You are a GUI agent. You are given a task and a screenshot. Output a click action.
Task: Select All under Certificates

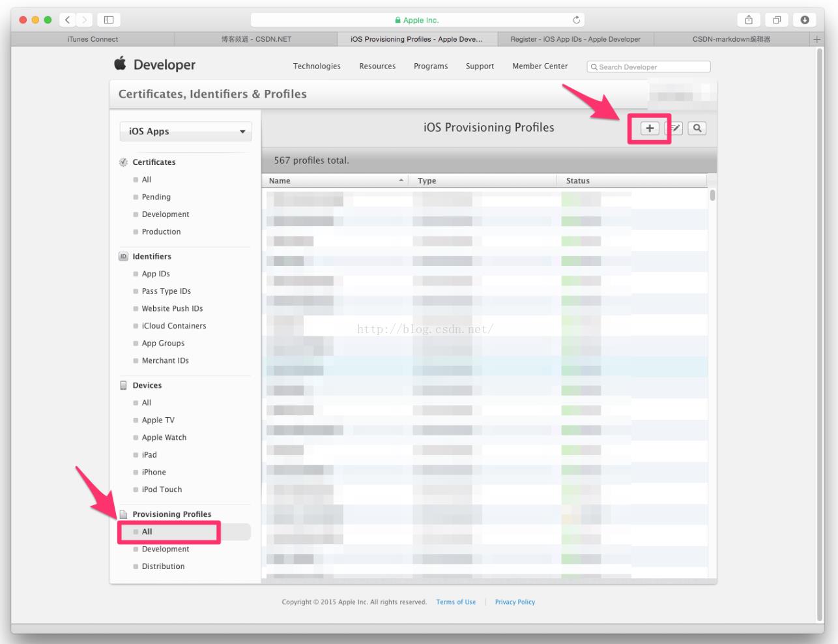147,180
